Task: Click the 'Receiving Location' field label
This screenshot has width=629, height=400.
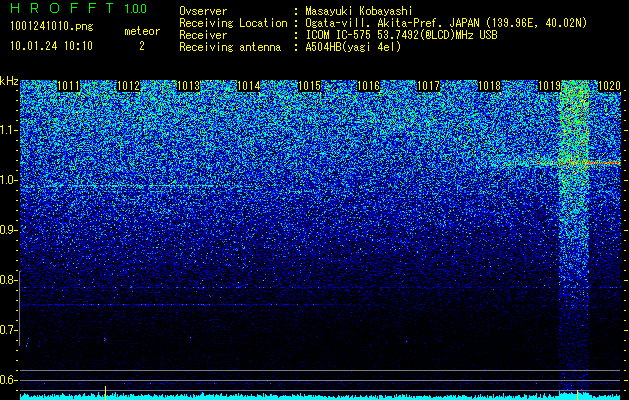Action: click(x=233, y=23)
